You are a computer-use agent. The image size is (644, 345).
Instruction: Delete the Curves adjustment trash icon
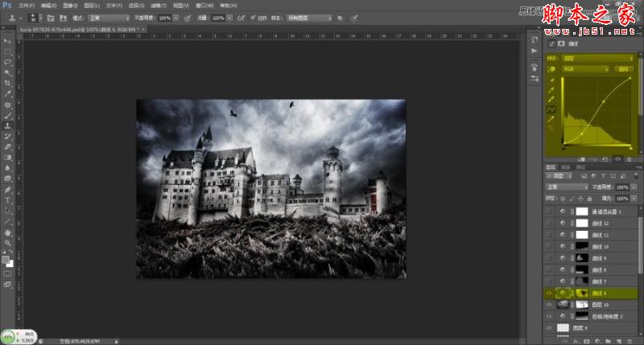(x=630, y=159)
